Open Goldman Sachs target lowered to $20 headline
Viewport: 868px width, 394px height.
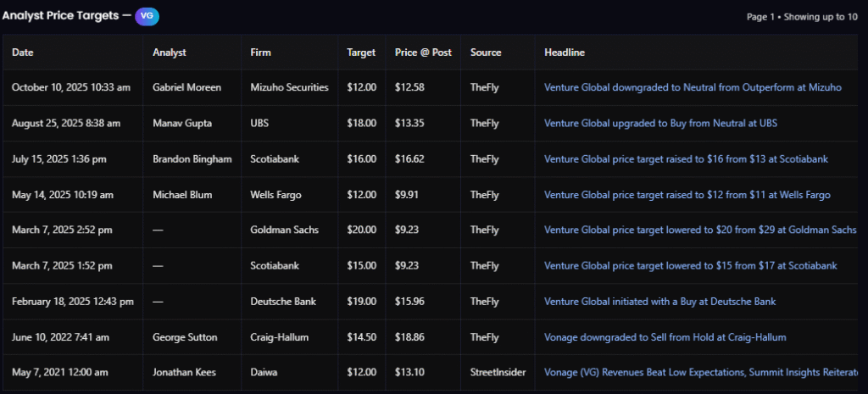700,230
